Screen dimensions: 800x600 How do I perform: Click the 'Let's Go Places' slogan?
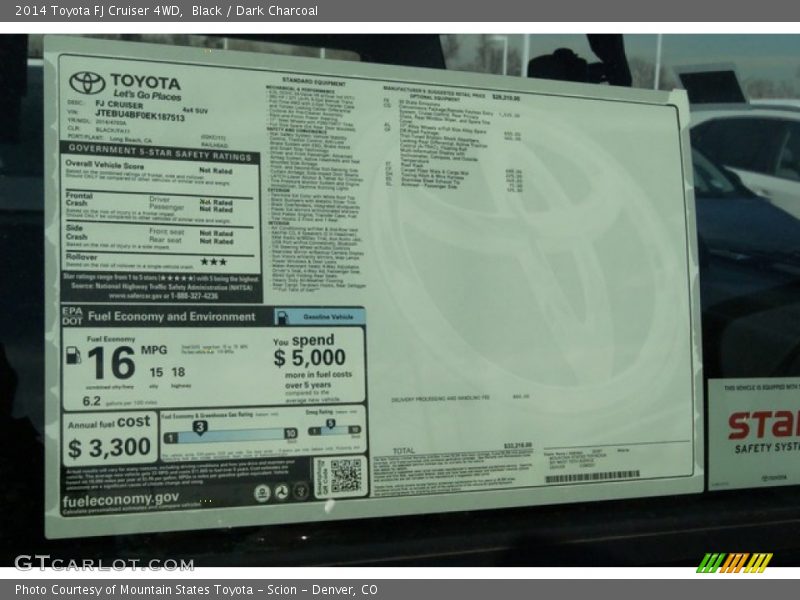[147, 95]
